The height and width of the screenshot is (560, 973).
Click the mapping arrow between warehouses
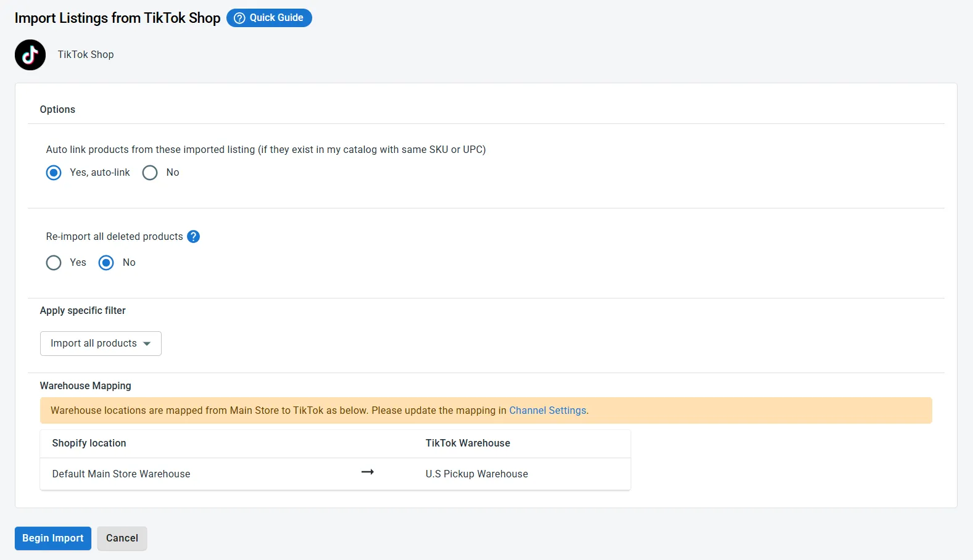pyautogui.click(x=368, y=472)
